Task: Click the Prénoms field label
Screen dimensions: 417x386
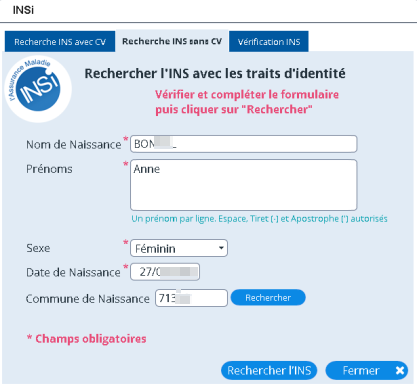Action: click(49, 169)
